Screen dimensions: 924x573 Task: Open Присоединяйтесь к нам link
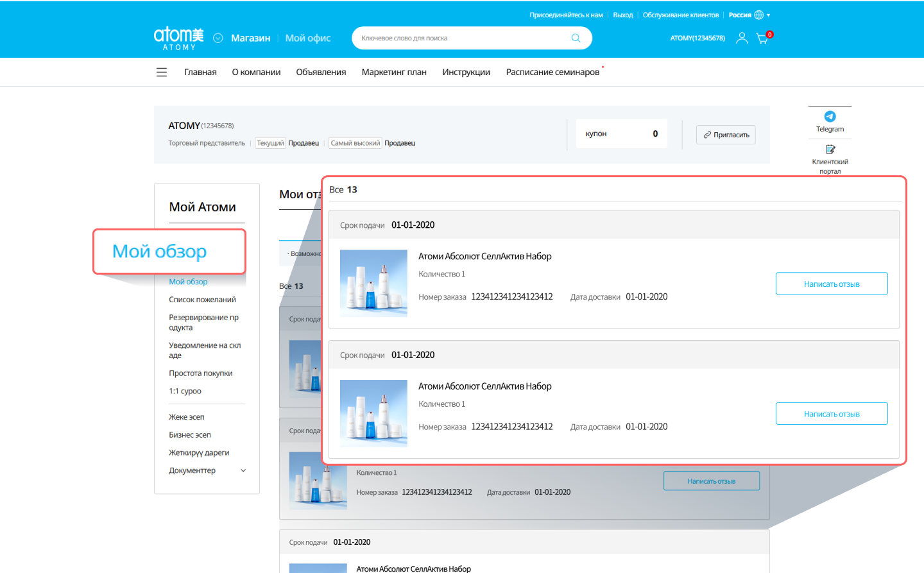pyautogui.click(x=566, y=15)
